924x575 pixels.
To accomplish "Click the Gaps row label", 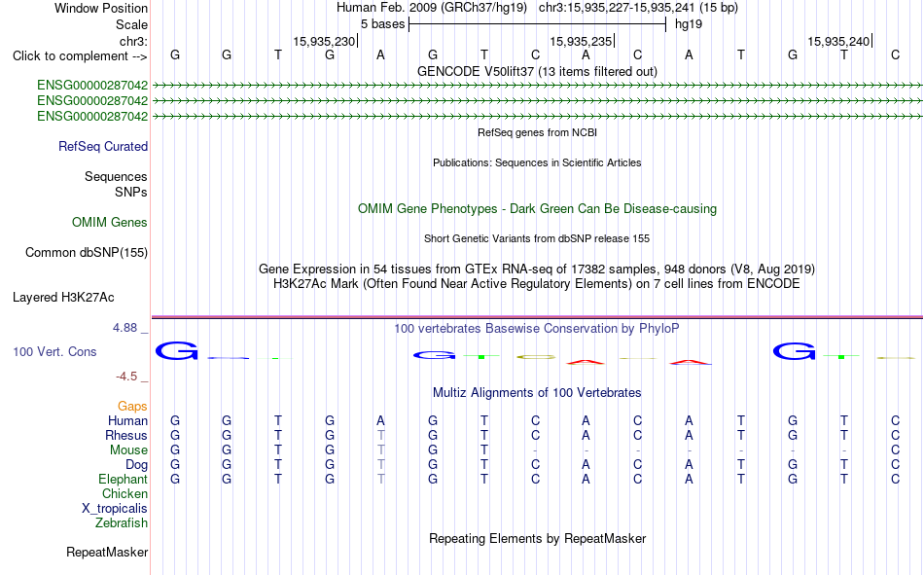I will coord(132,406).
